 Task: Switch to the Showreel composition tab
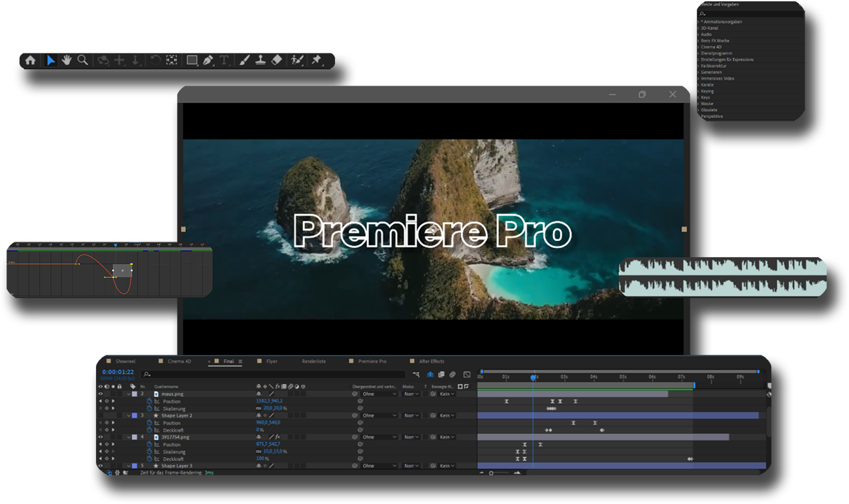click(x=125, y=361)
